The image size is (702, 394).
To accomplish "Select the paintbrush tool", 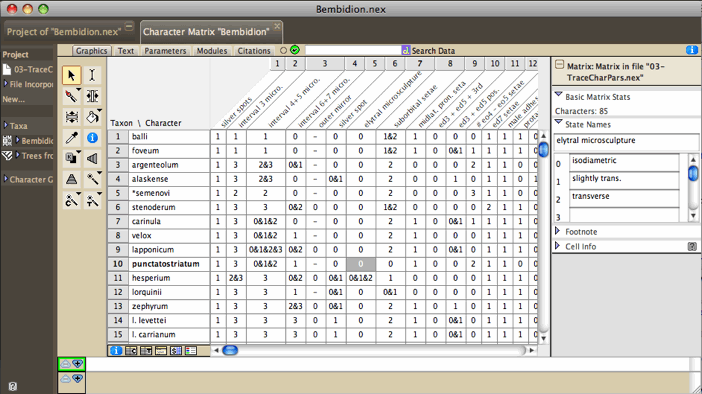I will point(72,96).
